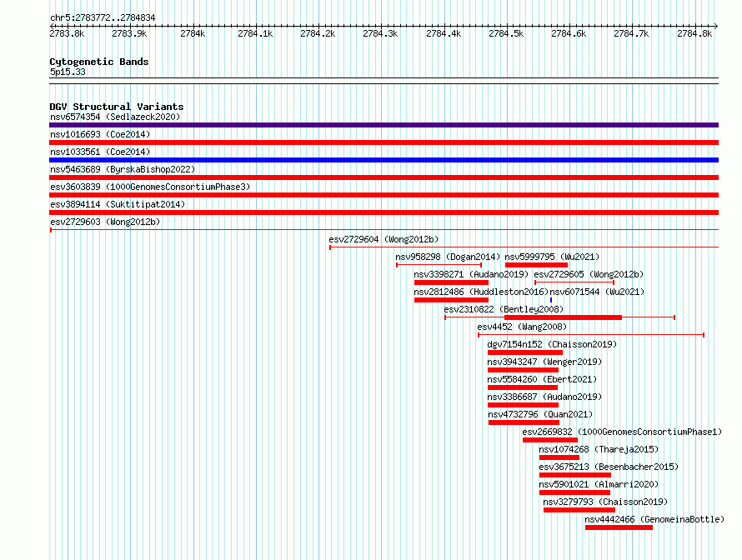Select nsv5584260 (Ebert2021) label

[542, 379]
